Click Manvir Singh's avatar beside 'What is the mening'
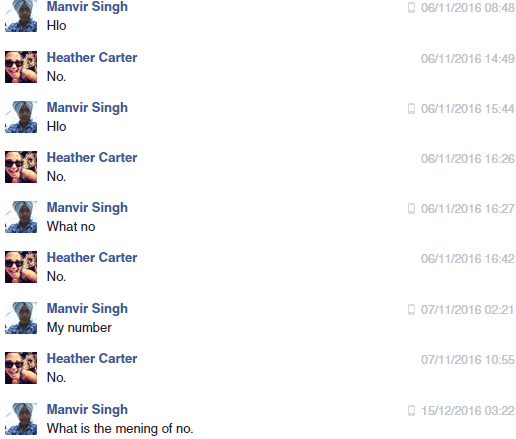516x439 pixels. (x=21, y=419)
